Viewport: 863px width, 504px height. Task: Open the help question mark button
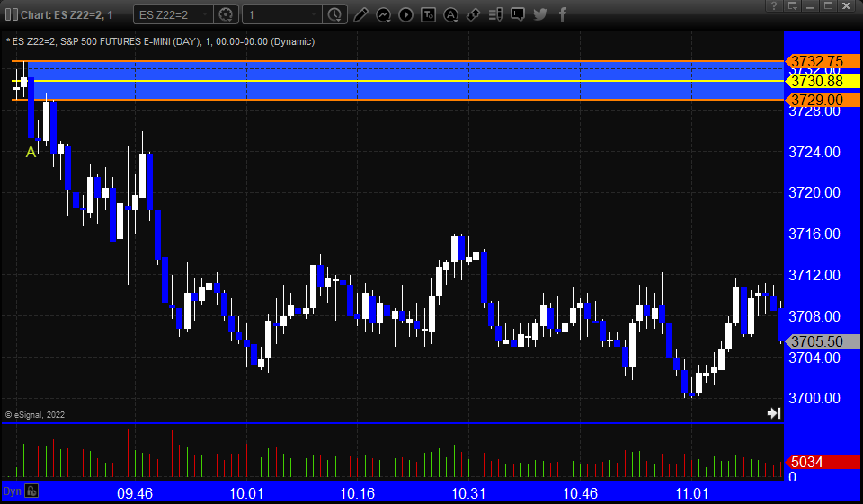coord(774,5)
